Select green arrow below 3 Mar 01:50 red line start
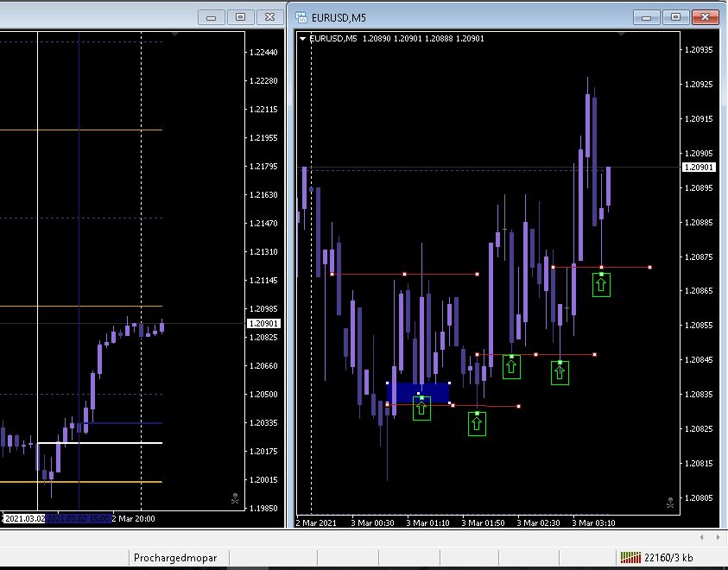The image size is (728, 570). pyautogui.click(x=511, y=367)
